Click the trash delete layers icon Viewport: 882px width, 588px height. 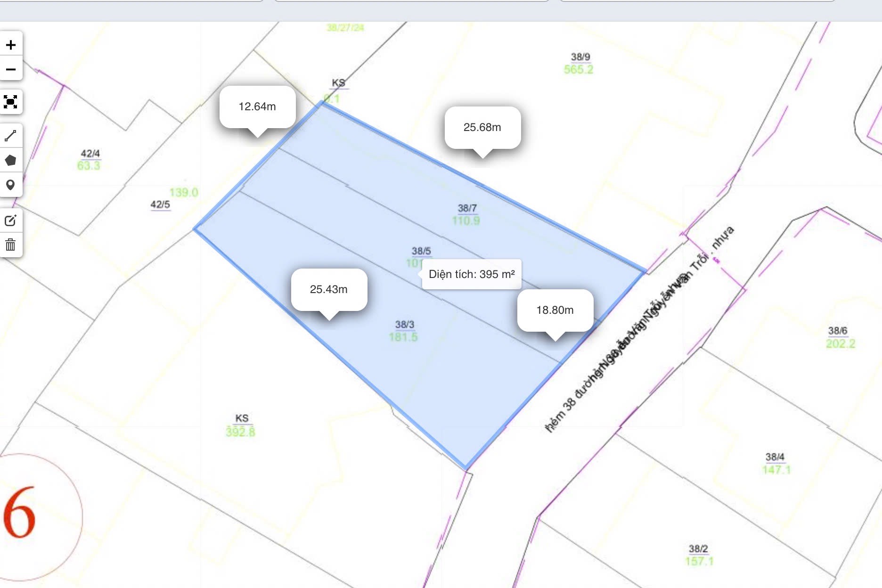pos(11,245)
